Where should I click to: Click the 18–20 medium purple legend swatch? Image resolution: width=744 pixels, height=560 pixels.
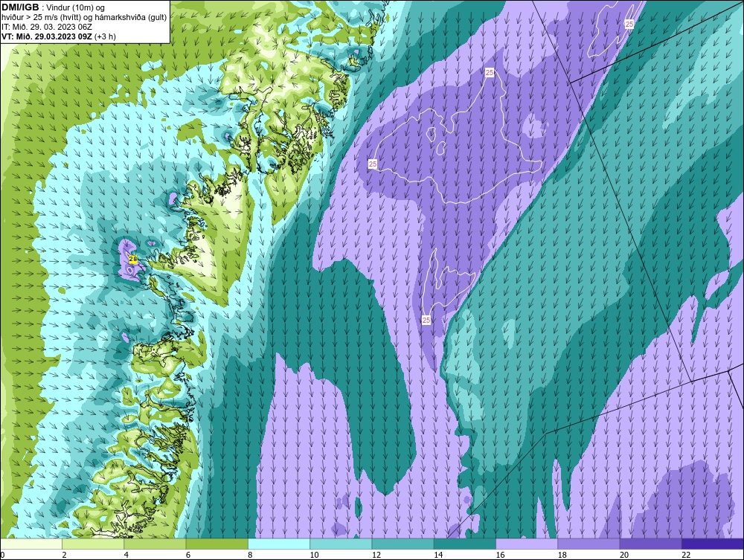click(589, 544)
